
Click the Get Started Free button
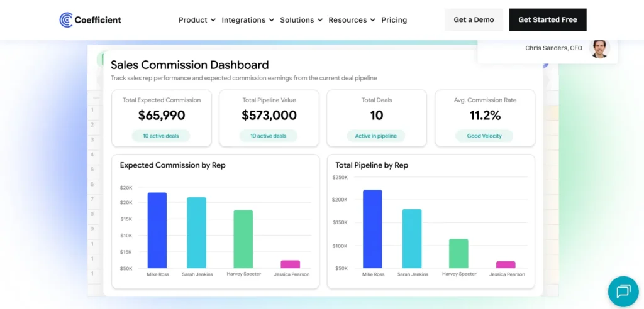click(x=548, y=19)
